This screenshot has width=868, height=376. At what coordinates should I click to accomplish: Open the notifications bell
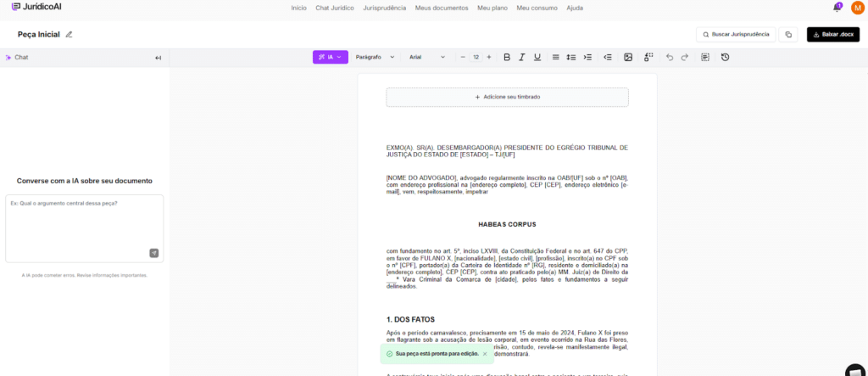click(x=837, y=8)
